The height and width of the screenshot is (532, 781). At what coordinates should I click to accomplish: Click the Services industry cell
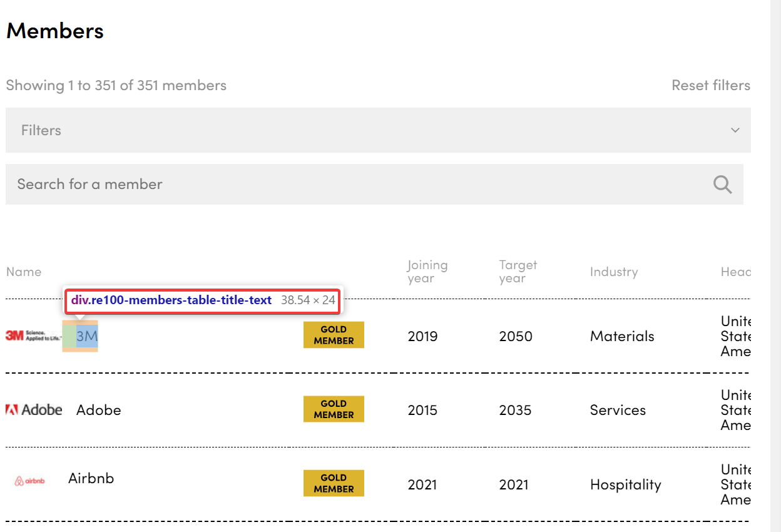(618, 410)
